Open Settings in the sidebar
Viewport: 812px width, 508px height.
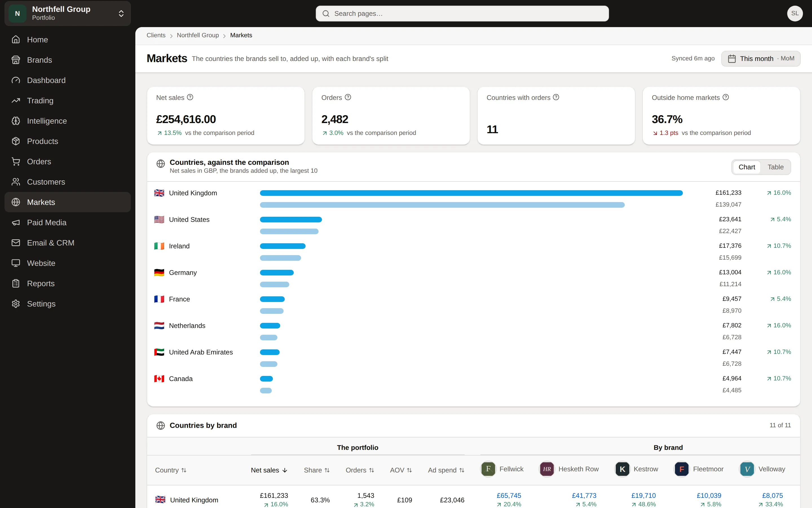[68, 304]
